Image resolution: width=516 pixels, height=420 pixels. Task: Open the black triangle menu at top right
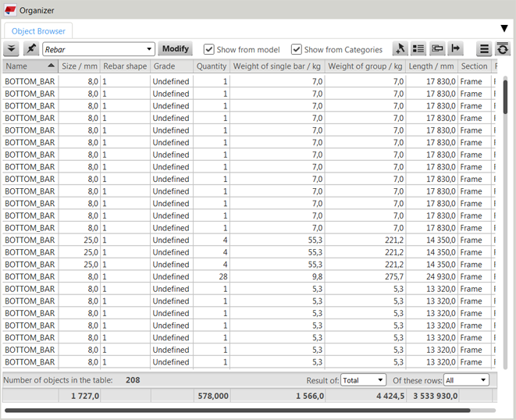(504, 29)
